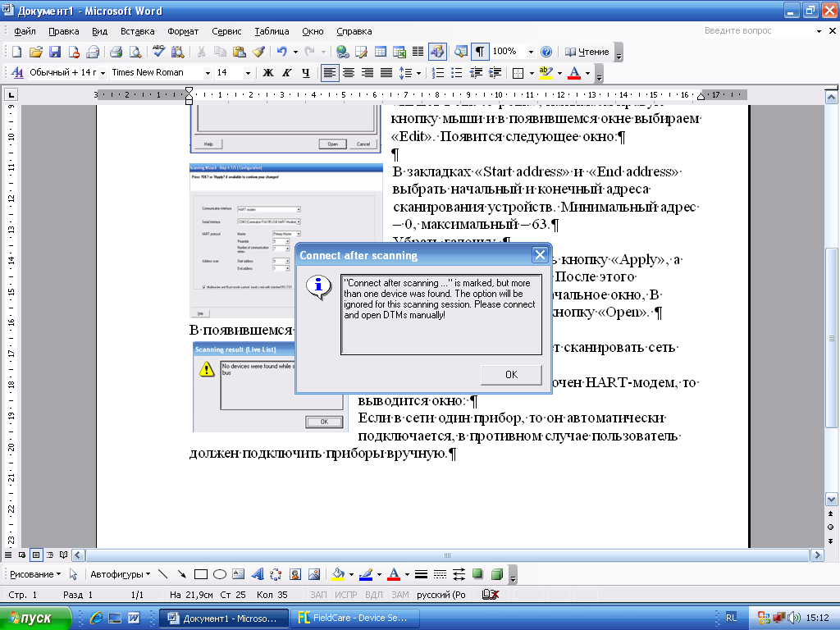Open print preview
This screenshot has width=840, height=630.
[x=135, y=52]
